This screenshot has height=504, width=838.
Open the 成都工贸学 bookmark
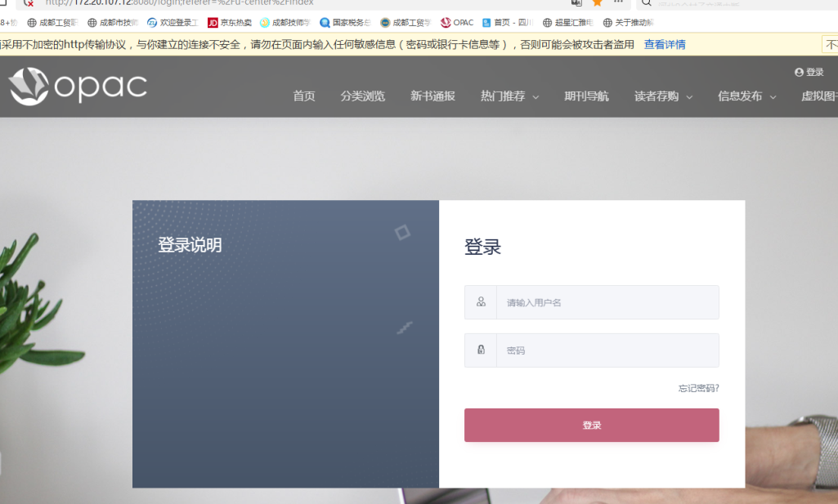(406, 22)
